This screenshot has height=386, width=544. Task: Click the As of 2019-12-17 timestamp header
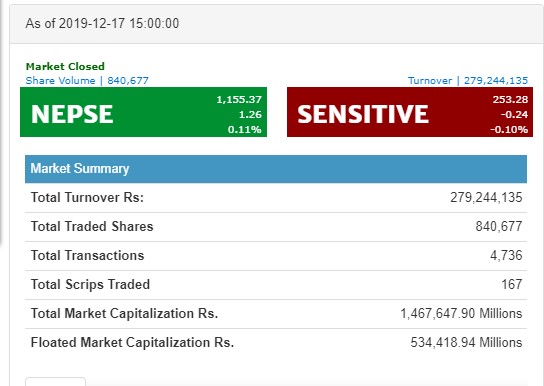pyautogui.click(x=102, y=24)
